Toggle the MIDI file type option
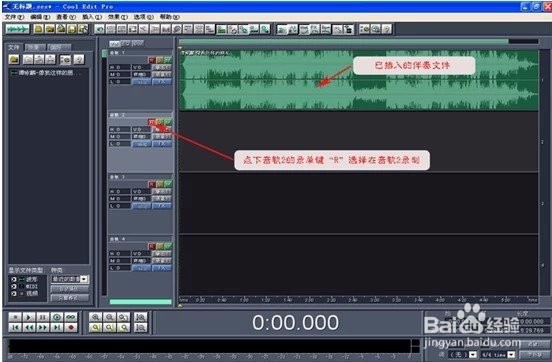This screenshot has height=362, width=552. tap(24, 286)
